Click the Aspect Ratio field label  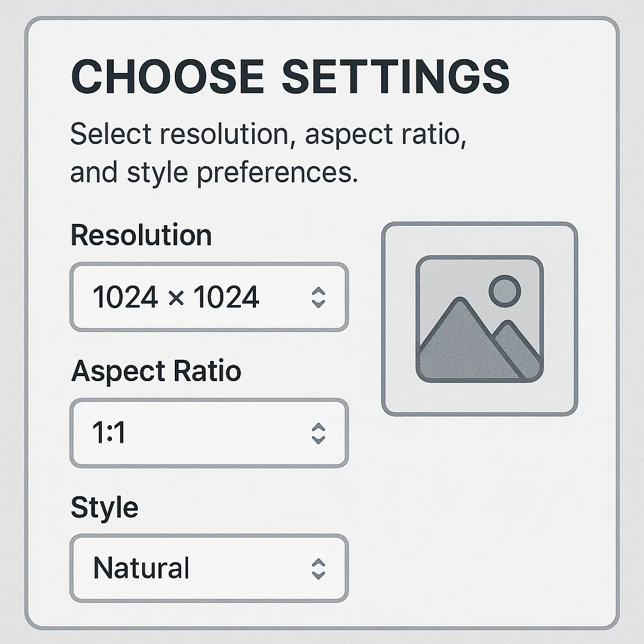point(156,371)
